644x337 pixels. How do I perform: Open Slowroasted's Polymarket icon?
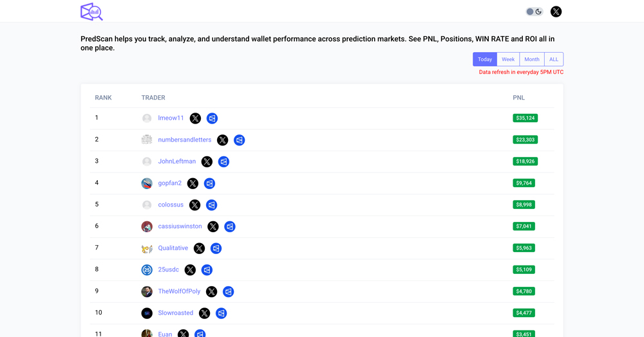click(x=222, y=313)
